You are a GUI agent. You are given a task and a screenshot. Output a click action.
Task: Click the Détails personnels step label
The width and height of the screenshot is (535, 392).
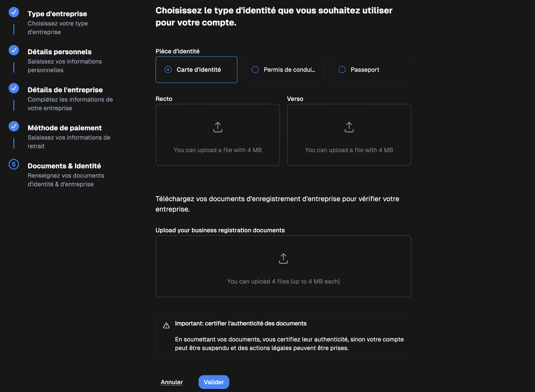point(59,51)
